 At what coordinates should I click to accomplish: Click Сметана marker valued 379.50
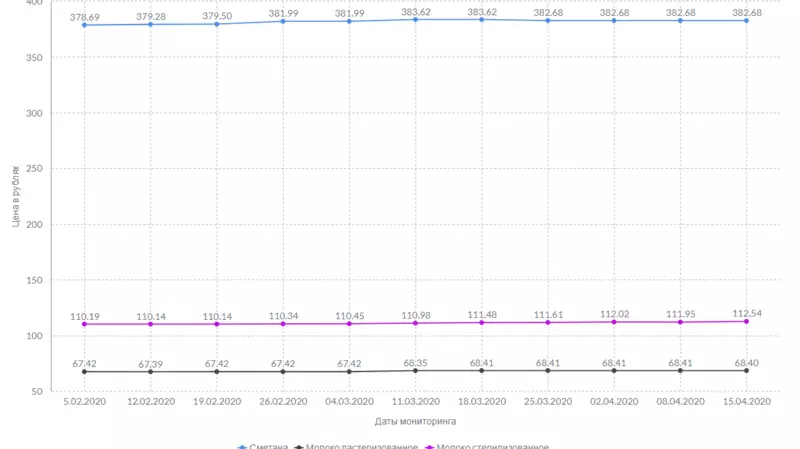pos(217,24)
